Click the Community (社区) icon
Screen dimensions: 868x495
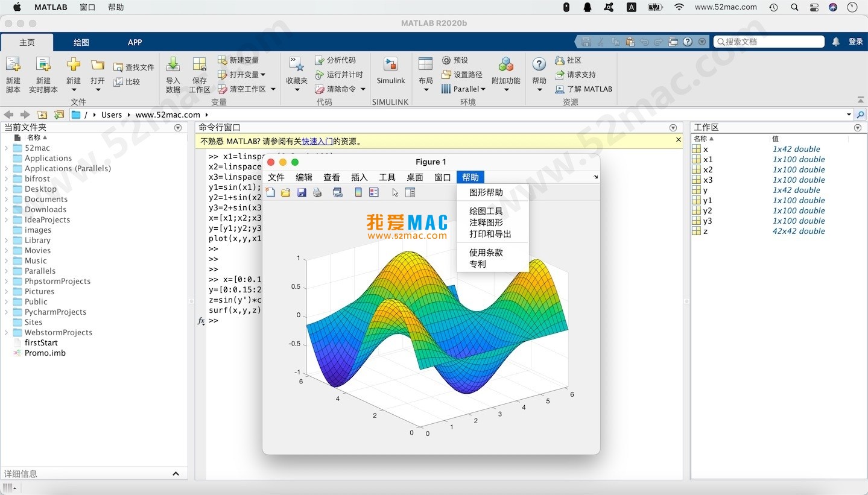pyautogui.click(x=559, y=60)
